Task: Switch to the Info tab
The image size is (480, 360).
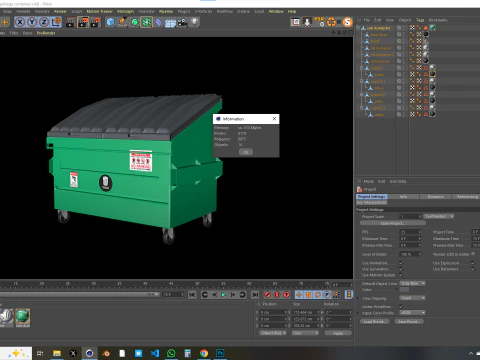Action: (403, 197)
